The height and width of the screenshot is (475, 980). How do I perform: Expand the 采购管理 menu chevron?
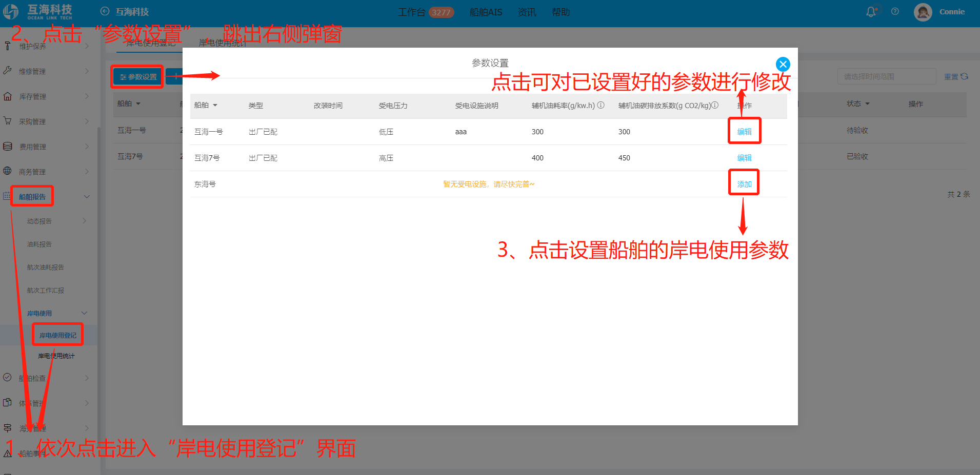click(87, 121)
